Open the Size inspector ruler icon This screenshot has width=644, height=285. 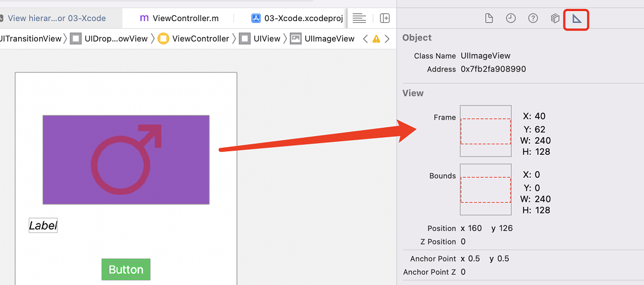click(x=577, y=19)
